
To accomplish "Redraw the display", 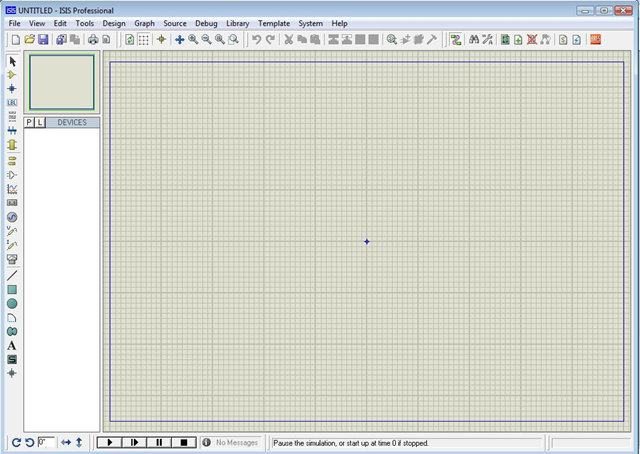I will (x=129, y=40).
